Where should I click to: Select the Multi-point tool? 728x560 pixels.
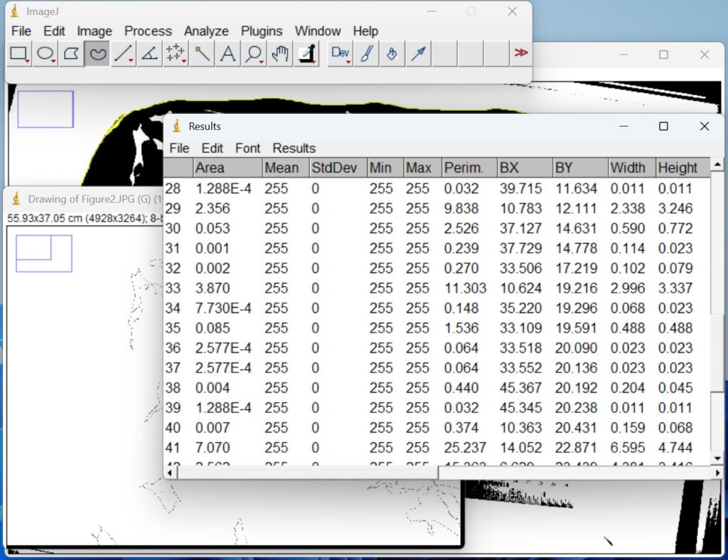175,53
